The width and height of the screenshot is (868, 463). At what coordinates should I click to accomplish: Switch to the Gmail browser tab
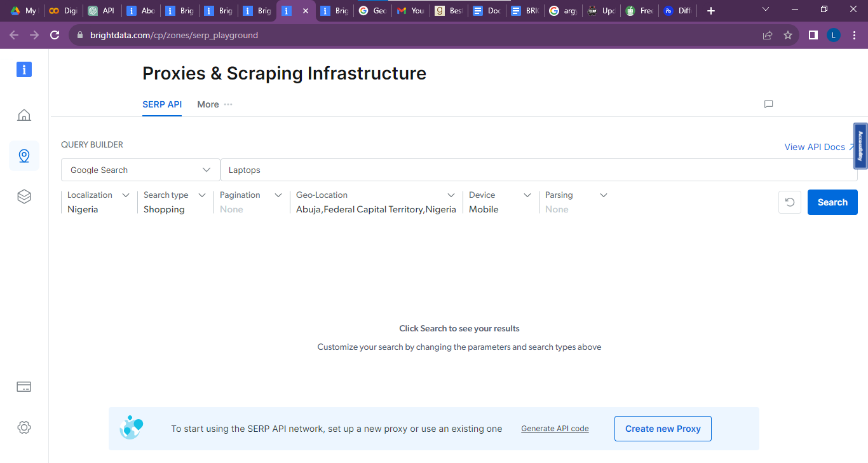410,11
